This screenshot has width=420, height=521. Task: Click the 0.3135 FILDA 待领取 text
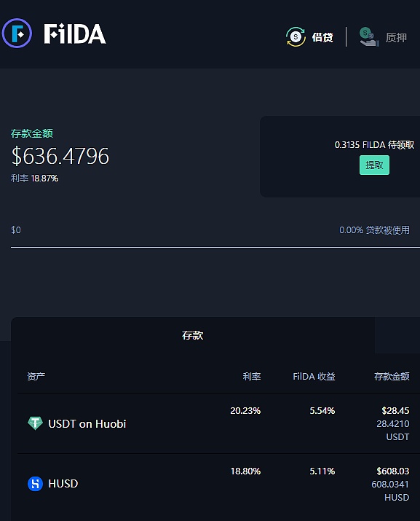pos(374,144)
